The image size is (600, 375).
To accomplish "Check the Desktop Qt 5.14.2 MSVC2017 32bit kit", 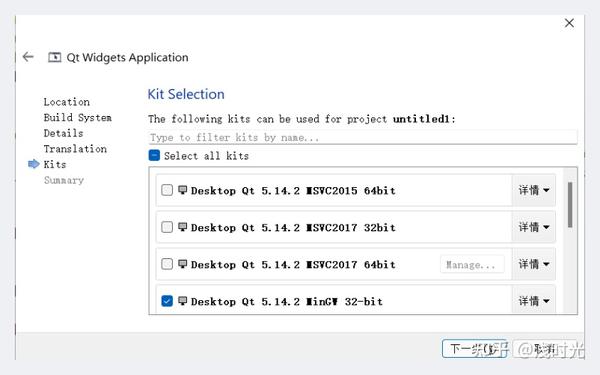I will [167, 227].
